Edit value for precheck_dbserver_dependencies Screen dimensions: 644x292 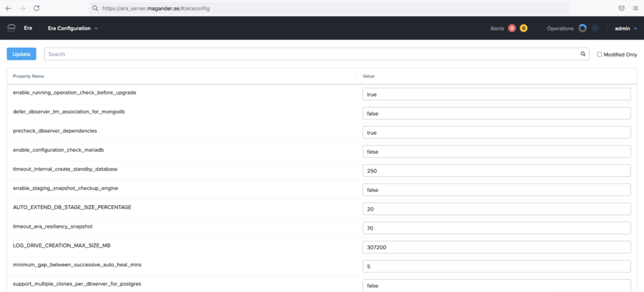click(x=497, y=132)
